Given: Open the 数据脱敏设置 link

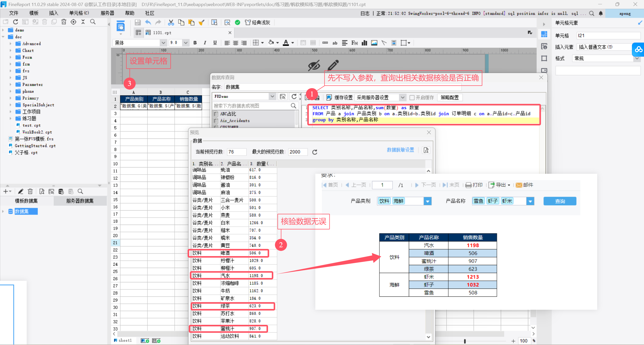Looking at the screenshot, I should tap(400, 150).
